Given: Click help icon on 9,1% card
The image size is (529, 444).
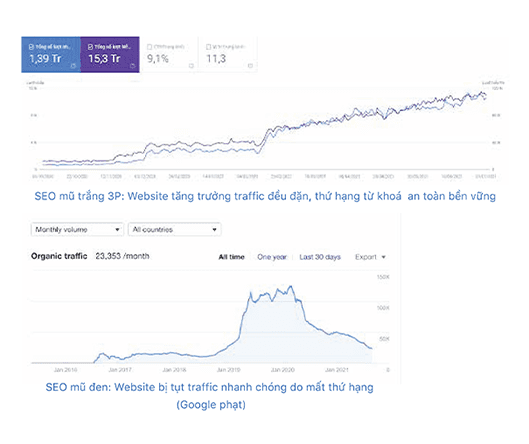Looking at the screenshot, I should (191, 66).
